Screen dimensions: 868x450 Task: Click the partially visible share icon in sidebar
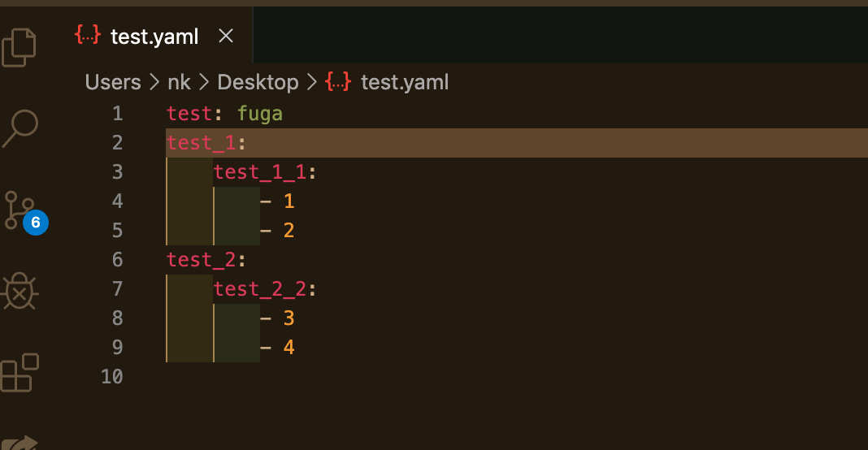(20, 442)
